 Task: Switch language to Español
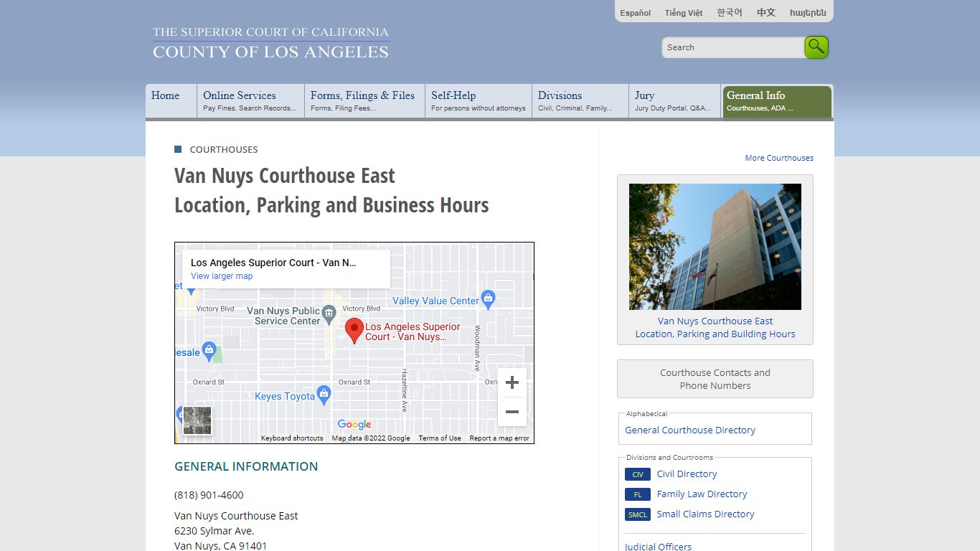click(x=636, y=13)
